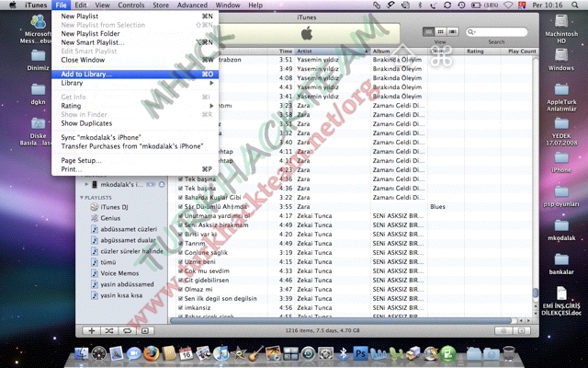The image size is (588, 368).
Task: Choose New Smart Playlist…
Action: coord(135,42)
